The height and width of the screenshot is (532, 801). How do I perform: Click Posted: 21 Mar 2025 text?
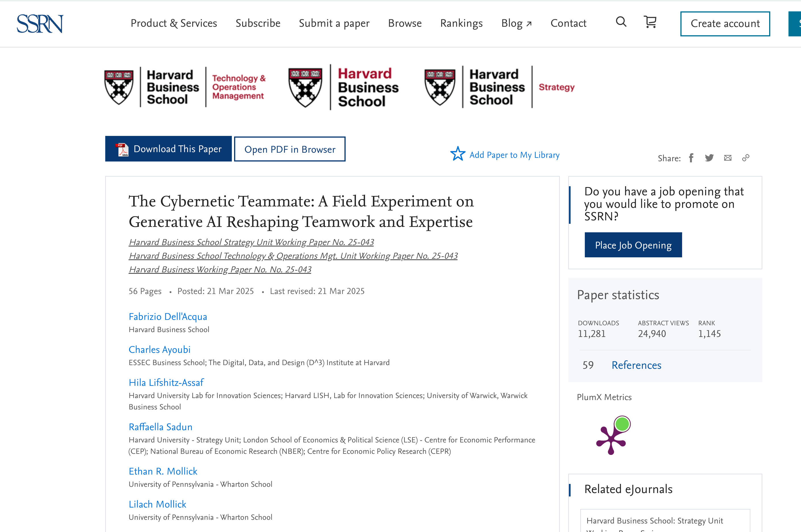(x=216, y=291)
